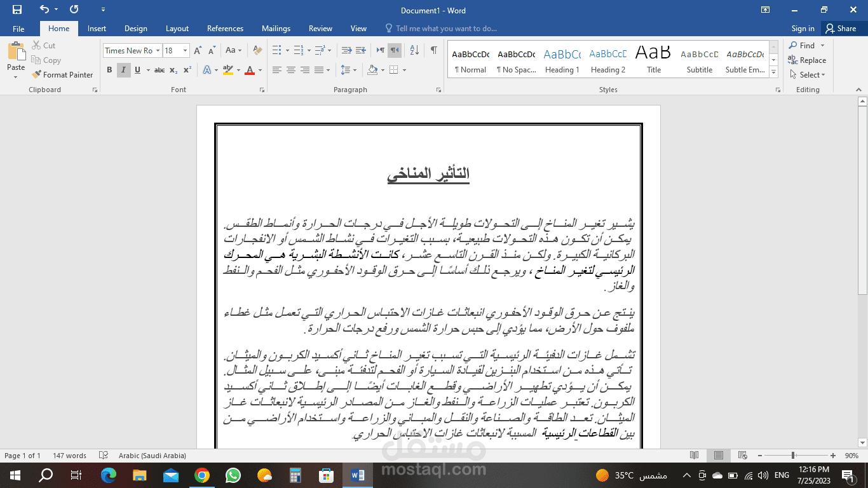The image size is (868, 488).
Task: Open the Change Case dropdown
Action: click(x=233, y=51)
